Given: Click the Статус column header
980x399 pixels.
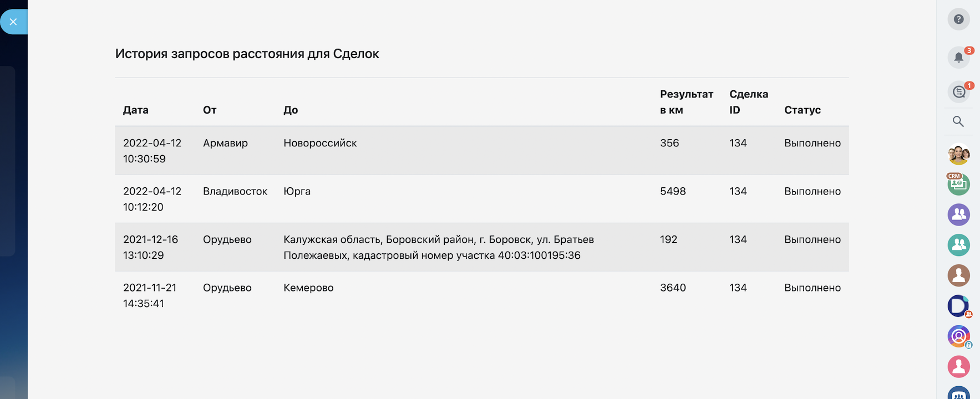Looking at the screenshot, I should tap(802, 110).
